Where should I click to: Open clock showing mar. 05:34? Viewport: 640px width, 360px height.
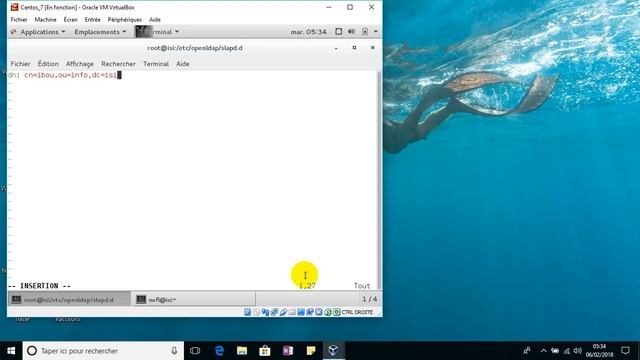click(309, 32)
